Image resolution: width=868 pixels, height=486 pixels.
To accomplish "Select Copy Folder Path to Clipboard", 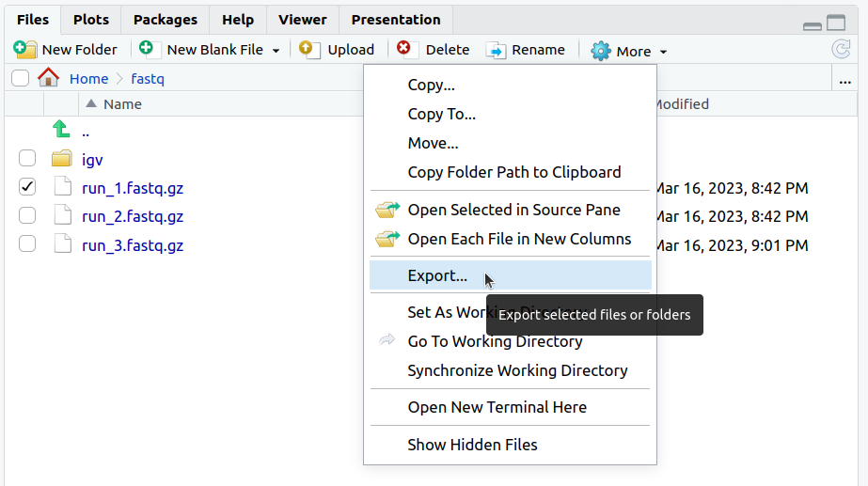I will (510, 172).
